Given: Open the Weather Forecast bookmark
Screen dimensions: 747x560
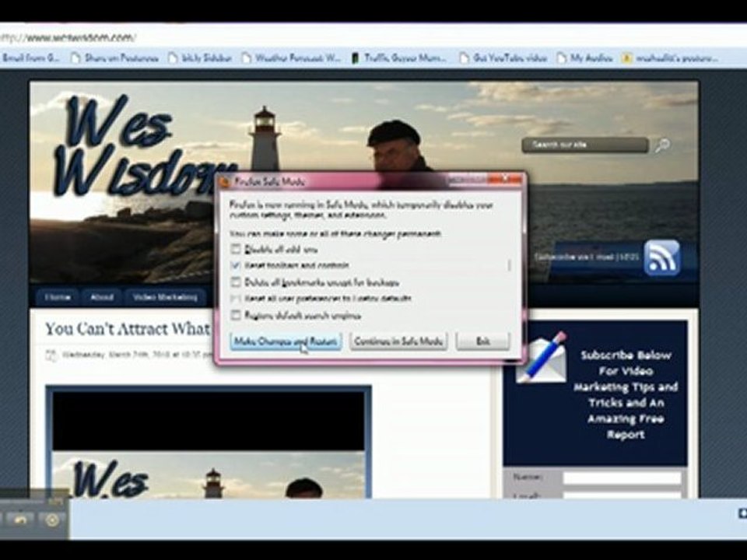Looking at the screenshot, I should (x=292, y=58).
